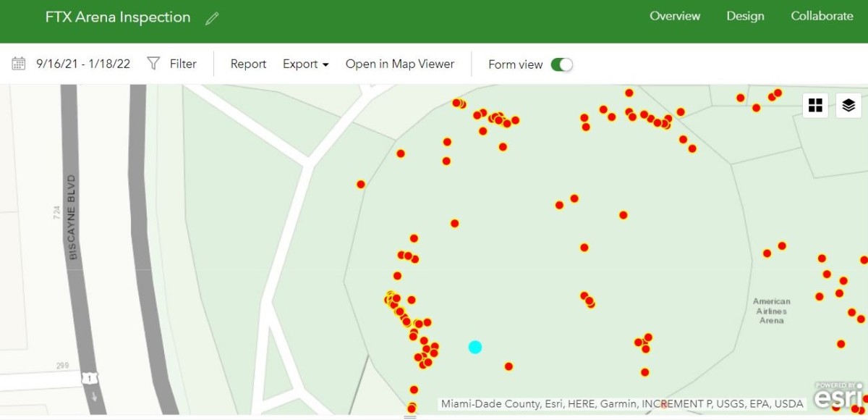Click the panel resize handle below the map
Viewport: 868px width, 420px height.
pos(410,417)
